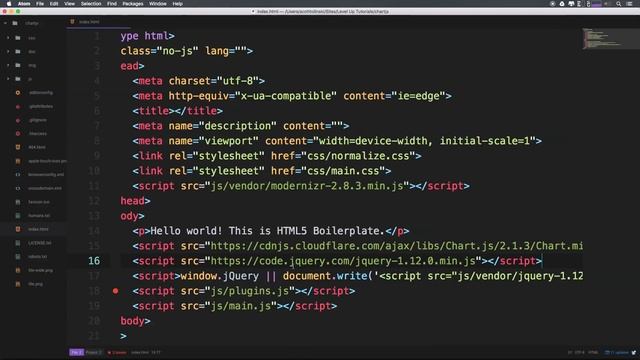Click the robots.txt file icon
Screen dimensions: 640x360
[x=18, y=257]
